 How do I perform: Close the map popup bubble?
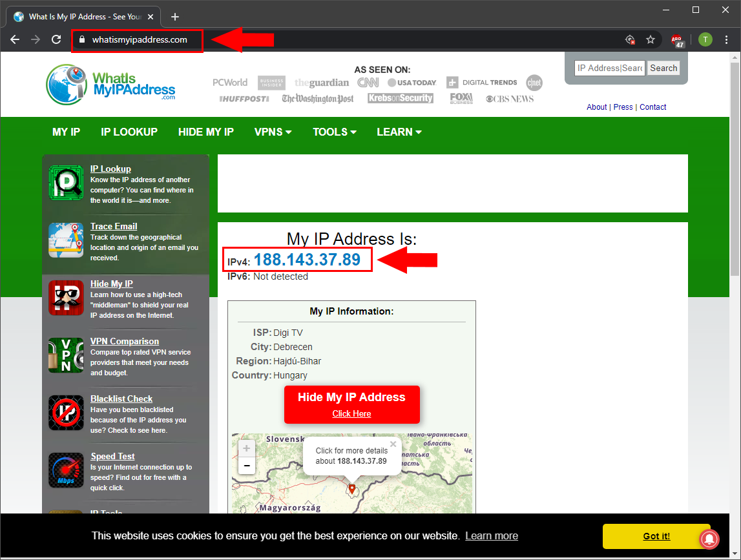pyautogui.click(x=393, y=444)
